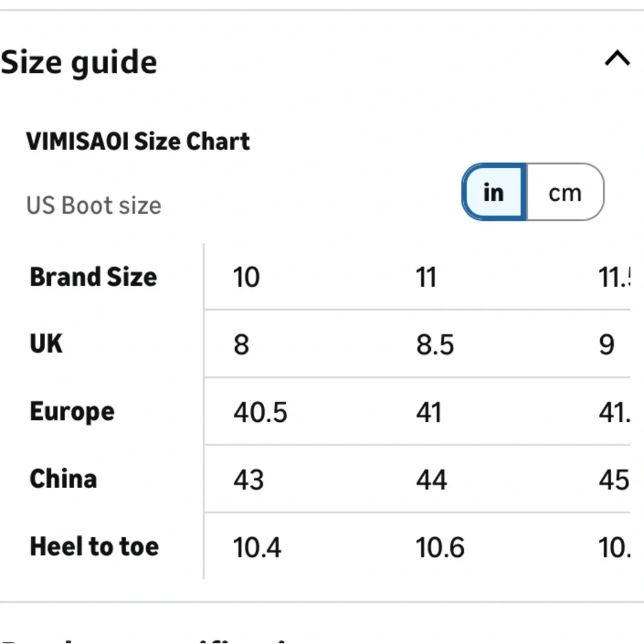Switch measurement units to inches
Screen dimensions: 644x644
494,193
